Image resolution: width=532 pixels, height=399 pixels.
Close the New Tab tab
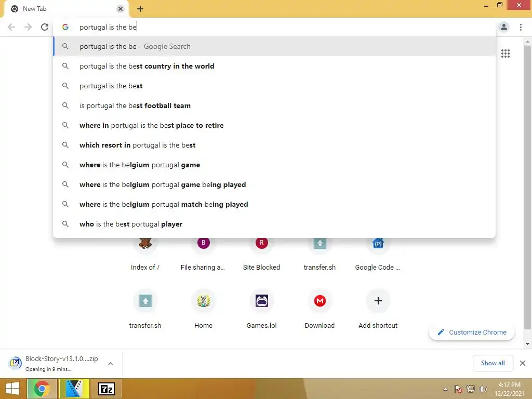pyautogui.click(x=121, y=9)
